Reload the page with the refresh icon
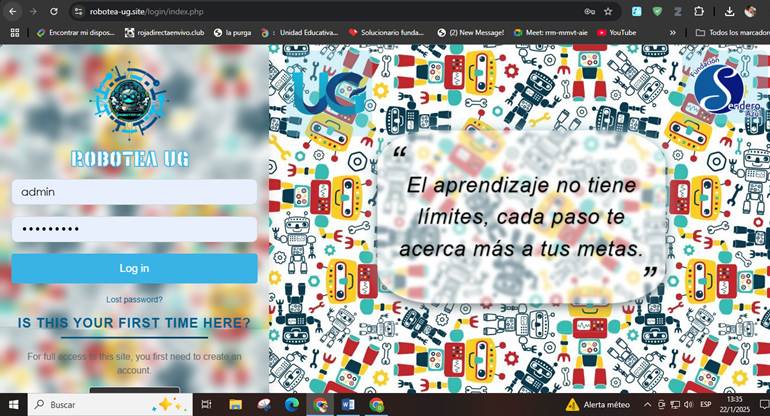770x416 pixels. [x=54, y=11]
